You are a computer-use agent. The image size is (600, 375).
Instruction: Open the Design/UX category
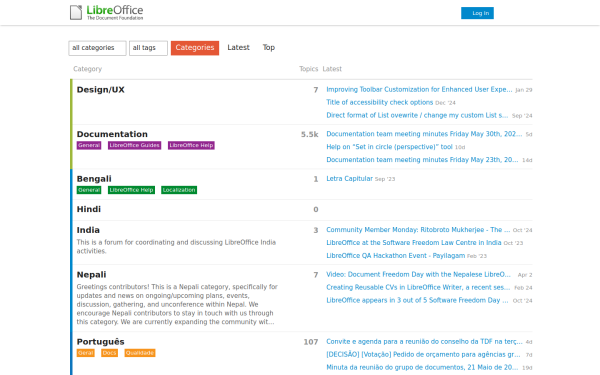[101, 90]
